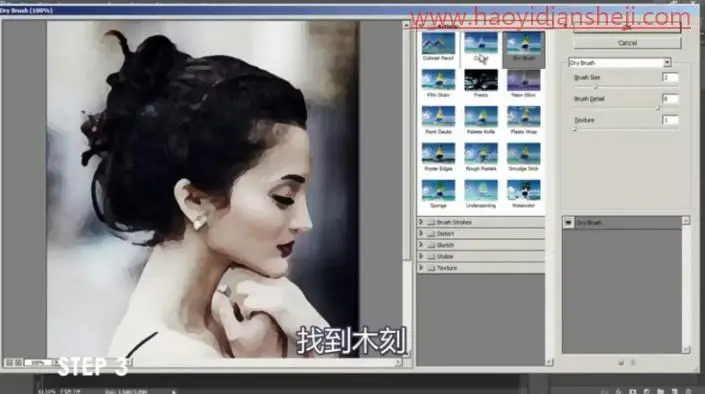
Task: Click the Cancel button
Action: point(627,43)
